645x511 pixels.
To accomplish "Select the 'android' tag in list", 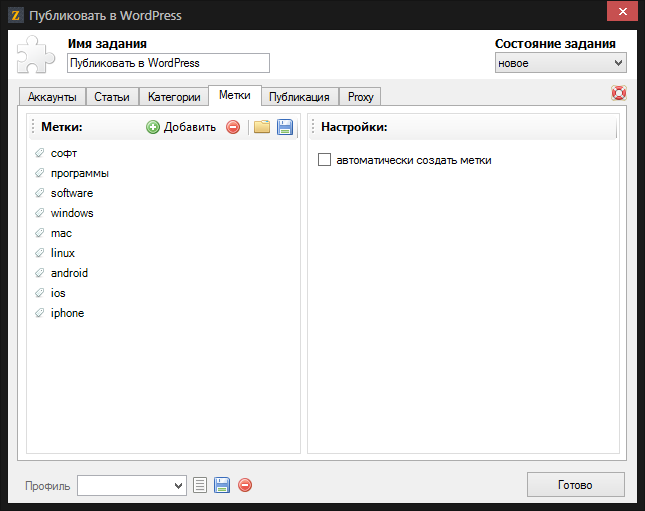I will point(69,273).
